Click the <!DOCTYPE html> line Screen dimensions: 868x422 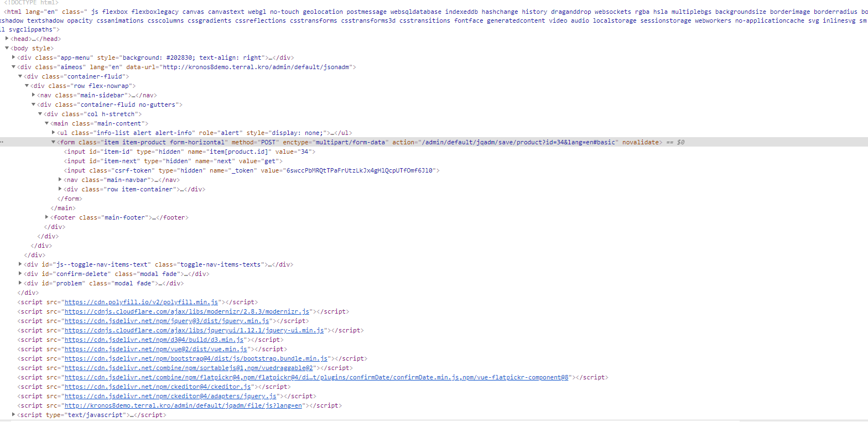click(30, 3)
